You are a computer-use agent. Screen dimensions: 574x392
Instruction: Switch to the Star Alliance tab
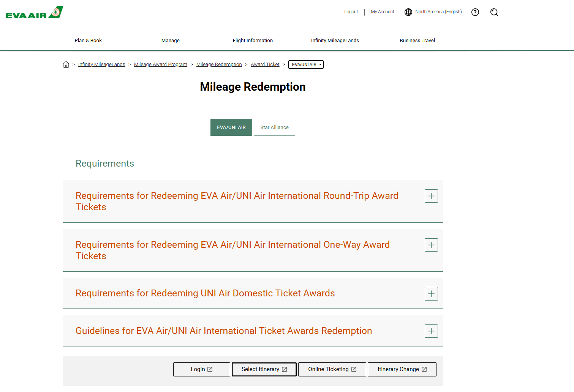click(274, 128)
